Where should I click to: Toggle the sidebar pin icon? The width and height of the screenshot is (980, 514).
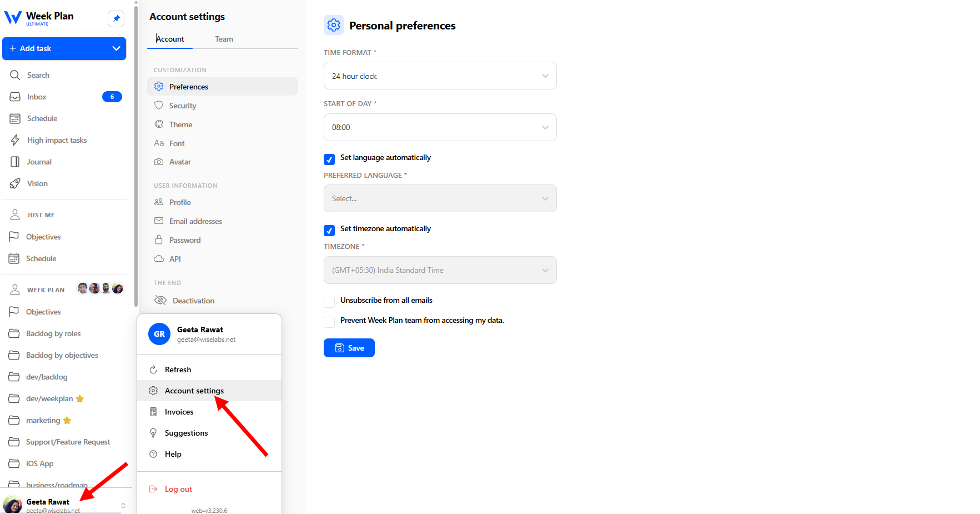pos(116,18)
